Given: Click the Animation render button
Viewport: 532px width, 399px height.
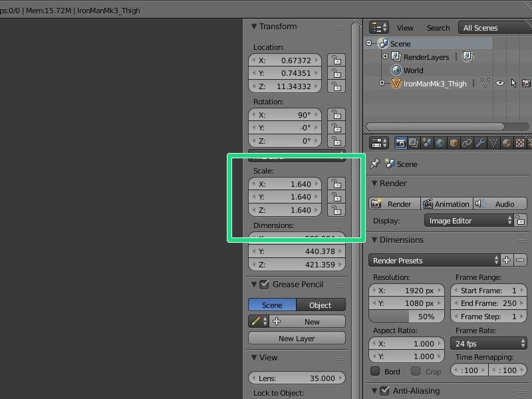Looking at the screenshot, I should coord(446,203).
